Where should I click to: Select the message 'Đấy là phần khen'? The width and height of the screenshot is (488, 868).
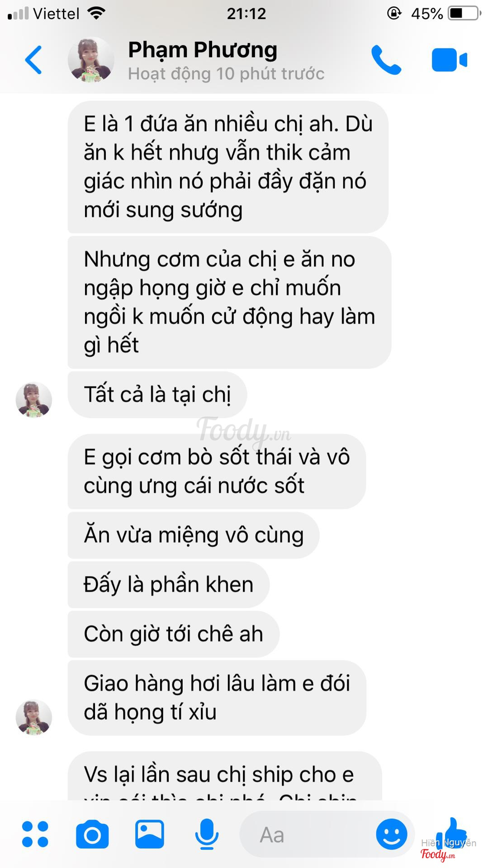click(x=169, y=585)
